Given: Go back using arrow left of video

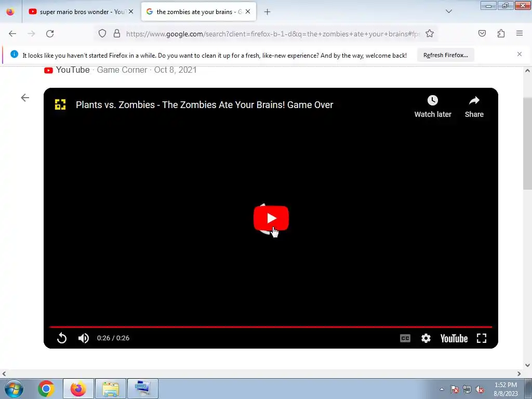Looking at the screenshot, I should (25, 98).
